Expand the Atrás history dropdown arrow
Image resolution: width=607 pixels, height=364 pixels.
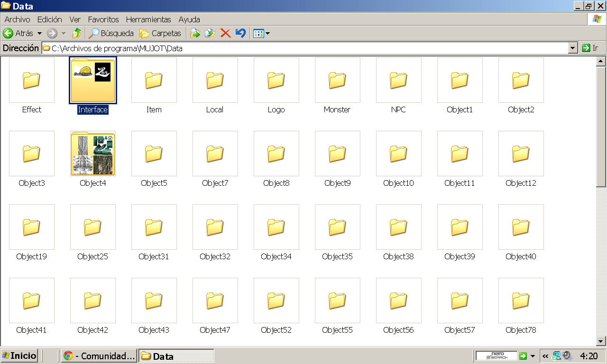(39, 34)
